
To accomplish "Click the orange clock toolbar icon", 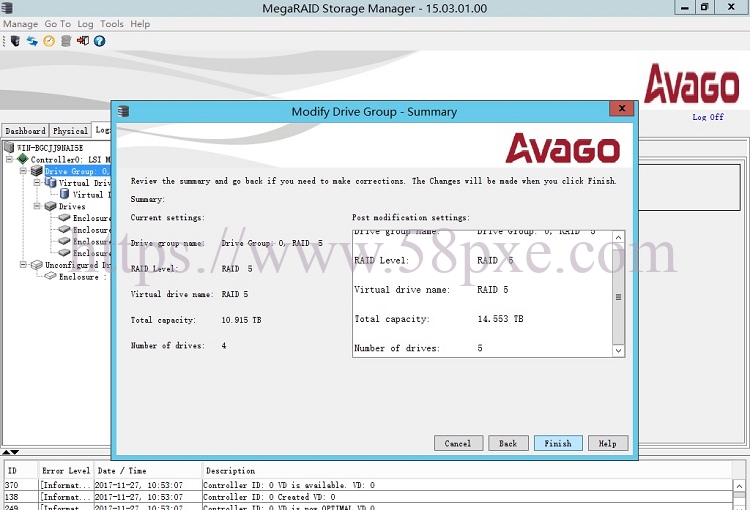I will (x=49, y=41).
